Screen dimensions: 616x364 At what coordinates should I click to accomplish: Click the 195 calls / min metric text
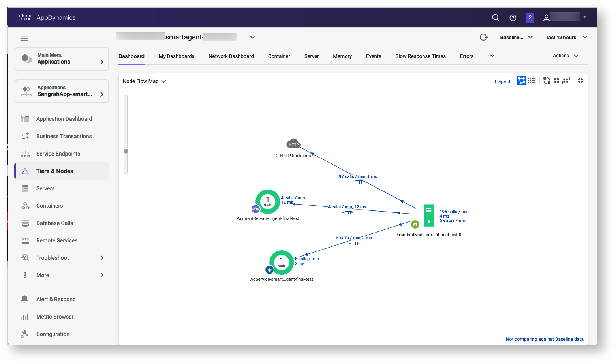click(x=454, y=212)
